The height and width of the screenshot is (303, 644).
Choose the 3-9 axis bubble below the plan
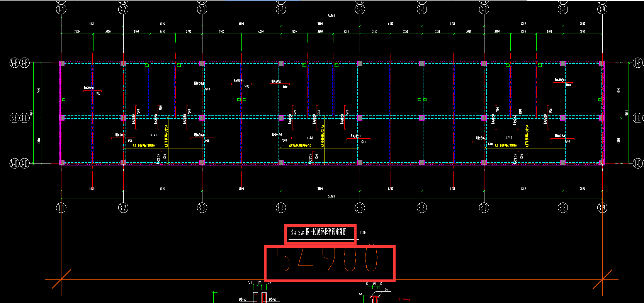(602, 208)
